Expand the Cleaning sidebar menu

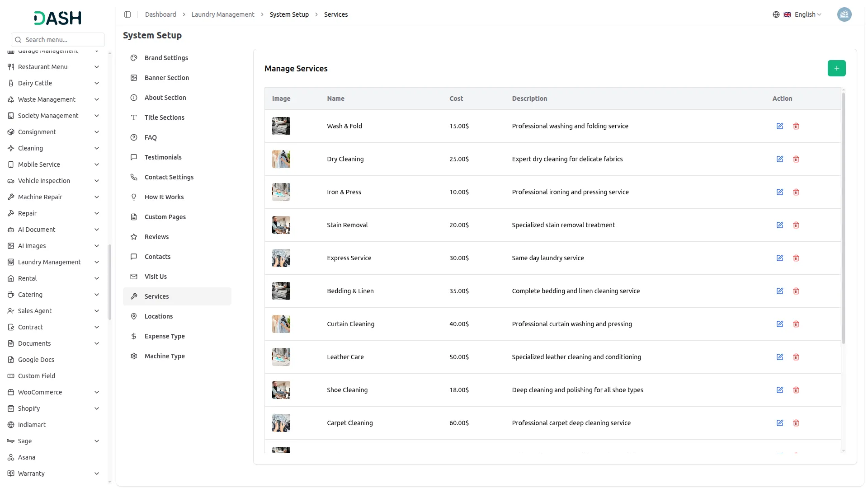click(x=54, y=148)
